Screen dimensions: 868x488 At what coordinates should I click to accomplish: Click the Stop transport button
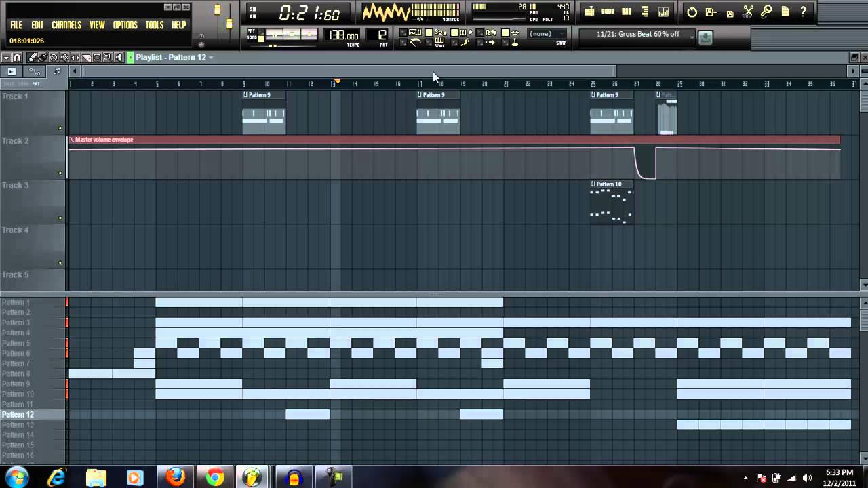click(292, 35)
